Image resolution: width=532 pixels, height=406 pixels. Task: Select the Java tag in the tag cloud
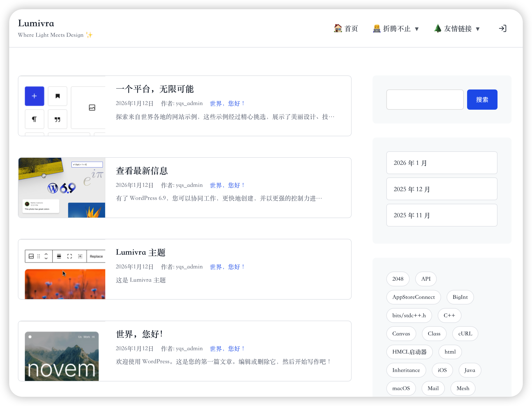[469, 370]
